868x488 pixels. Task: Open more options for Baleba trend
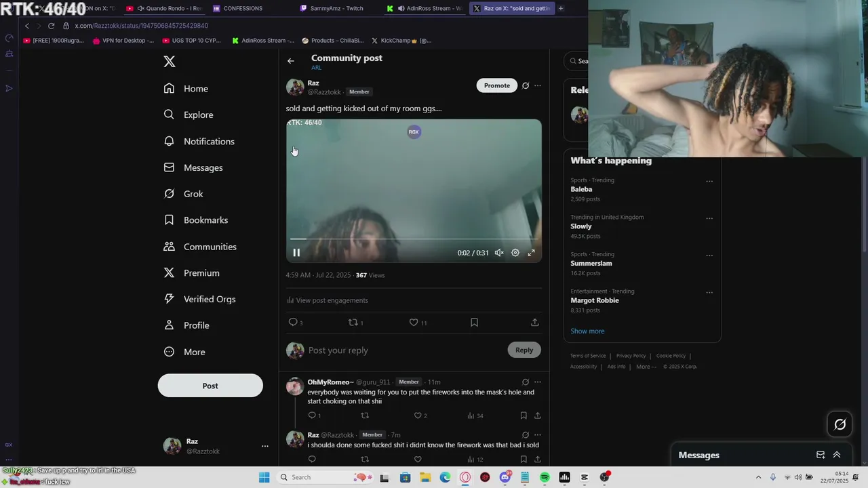click(709, 182)
